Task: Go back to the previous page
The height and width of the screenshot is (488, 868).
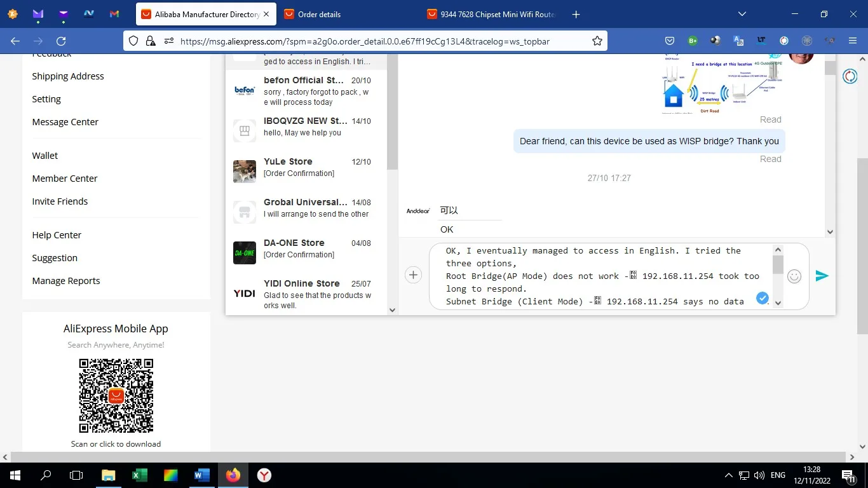Action: point(15,41)
